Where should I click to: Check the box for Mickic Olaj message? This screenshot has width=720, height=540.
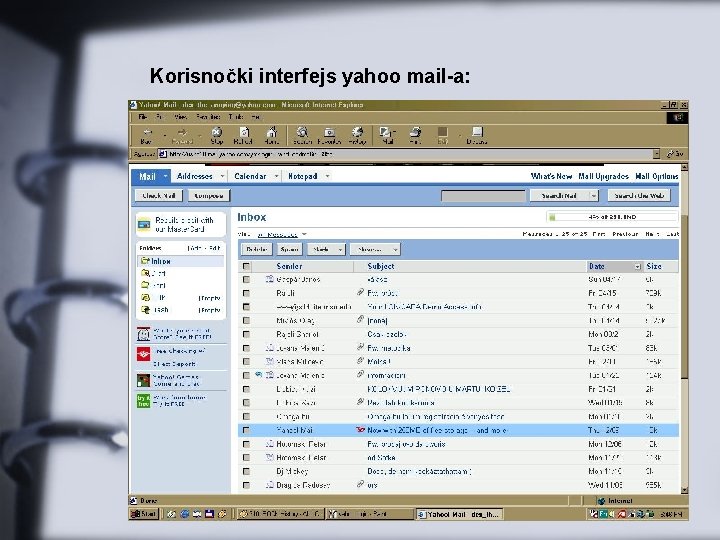(247, 321)
